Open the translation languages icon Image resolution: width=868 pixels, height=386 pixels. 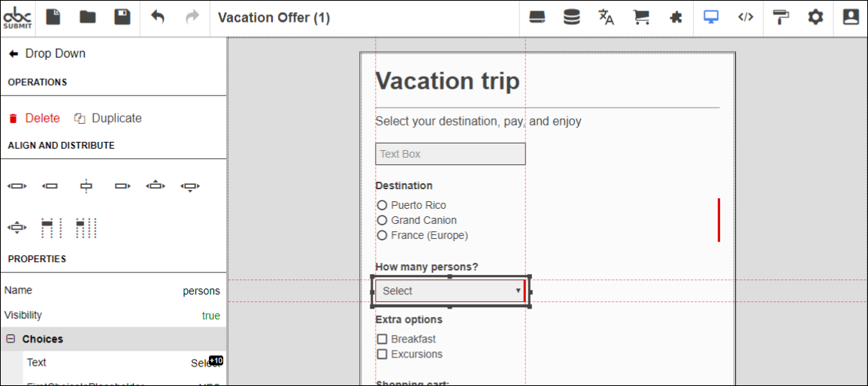click(x=606, y=18)
